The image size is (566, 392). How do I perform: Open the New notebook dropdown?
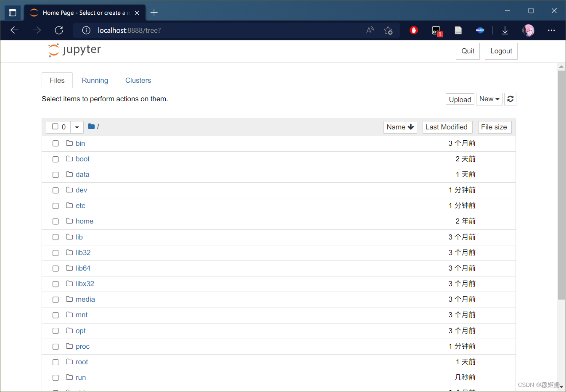pyautogui.click(x=489, y=99)
